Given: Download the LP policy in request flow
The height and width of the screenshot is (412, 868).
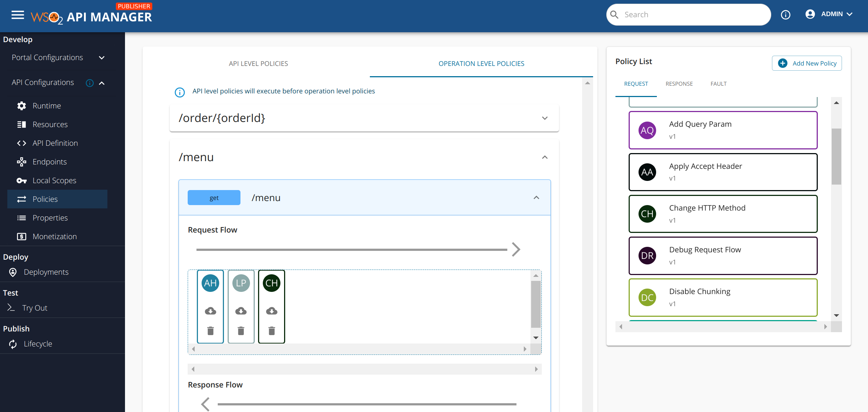Looking at the screenshot, I should tap(241, 311).
